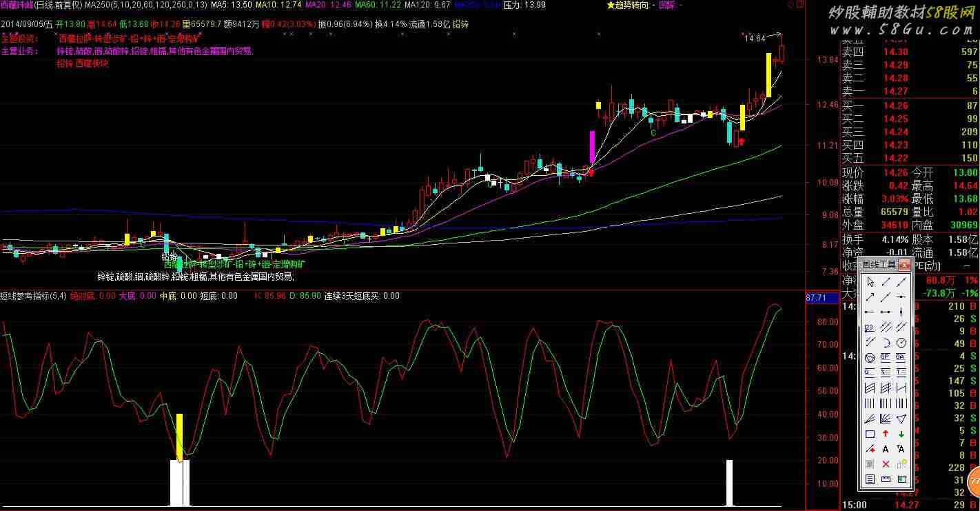Image resolution: width=980 pixels, height=511 pixels.
Task: Click the 14.64 high price marker
Action: pyautogui.click(x=755, y=39)
